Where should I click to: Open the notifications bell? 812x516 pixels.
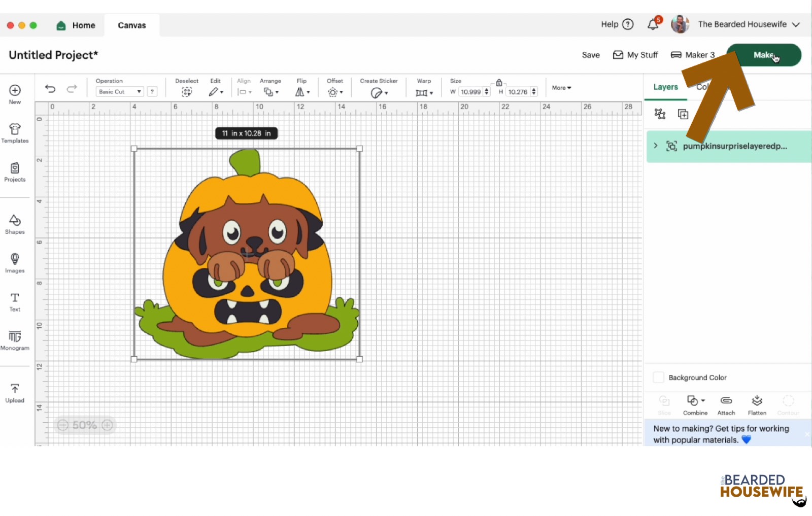point(653,24)
